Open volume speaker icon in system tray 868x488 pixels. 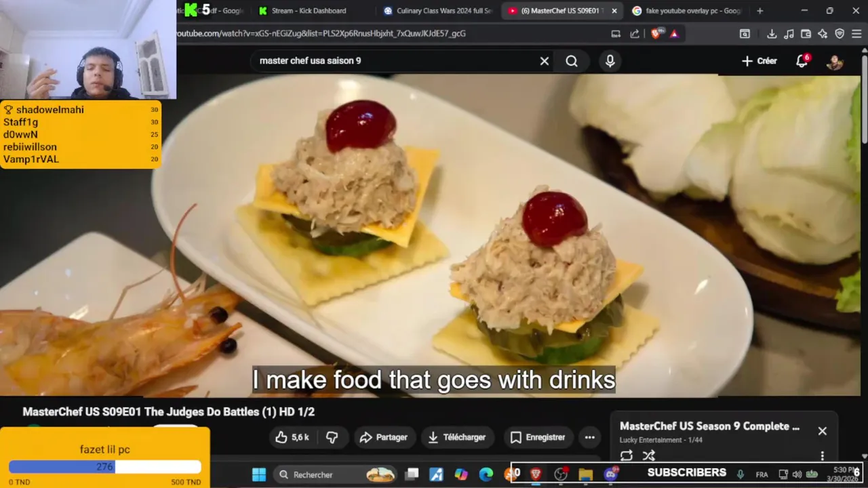(797, 474)
